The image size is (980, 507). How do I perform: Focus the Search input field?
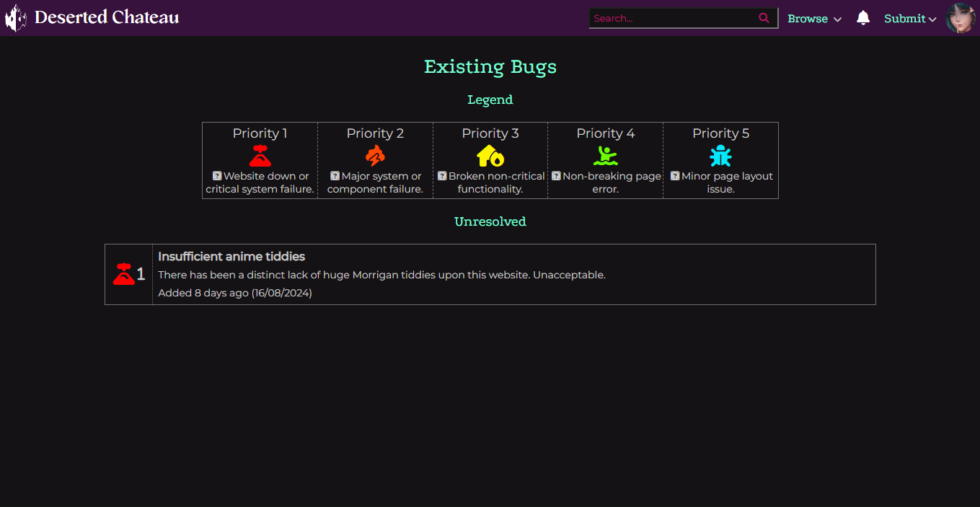[x=672, y=19]
